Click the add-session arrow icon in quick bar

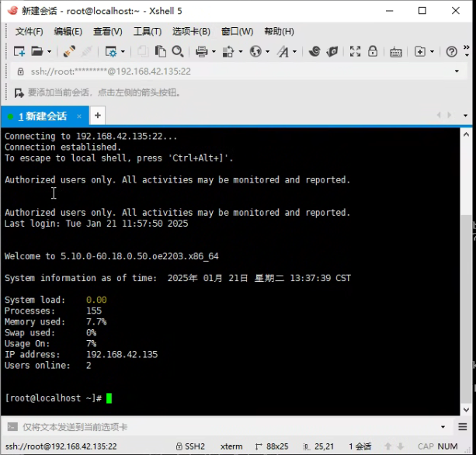pyautogui.click(x=19, y=93)
